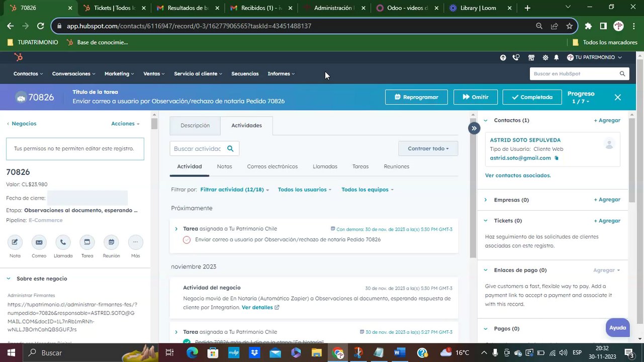The height and width of the screenshot is (362, 644).
Task: Reload the page in Chrome
Action: (41, 26)
